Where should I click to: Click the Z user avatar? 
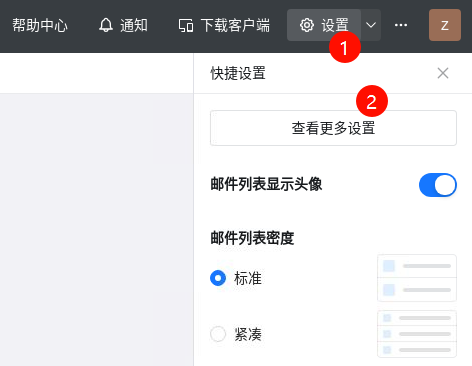pos(445,25)
